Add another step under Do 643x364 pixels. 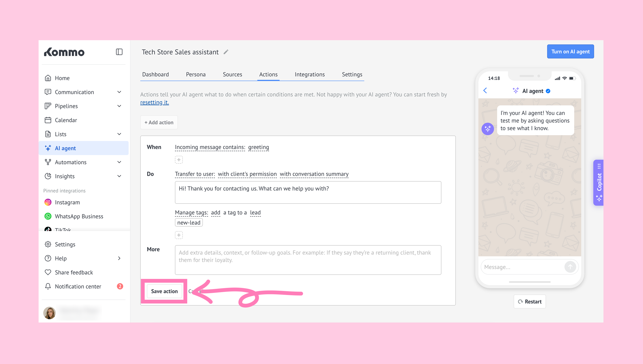click(178, 235)
